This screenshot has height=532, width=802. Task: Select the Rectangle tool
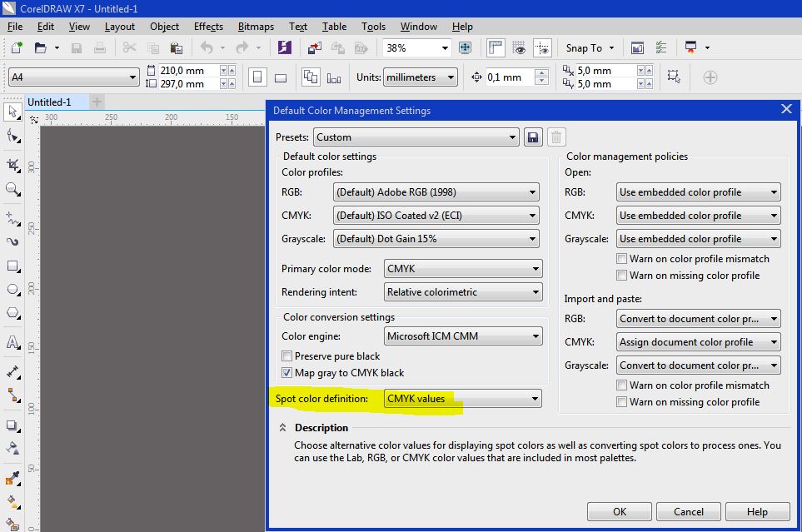[12, 266]
